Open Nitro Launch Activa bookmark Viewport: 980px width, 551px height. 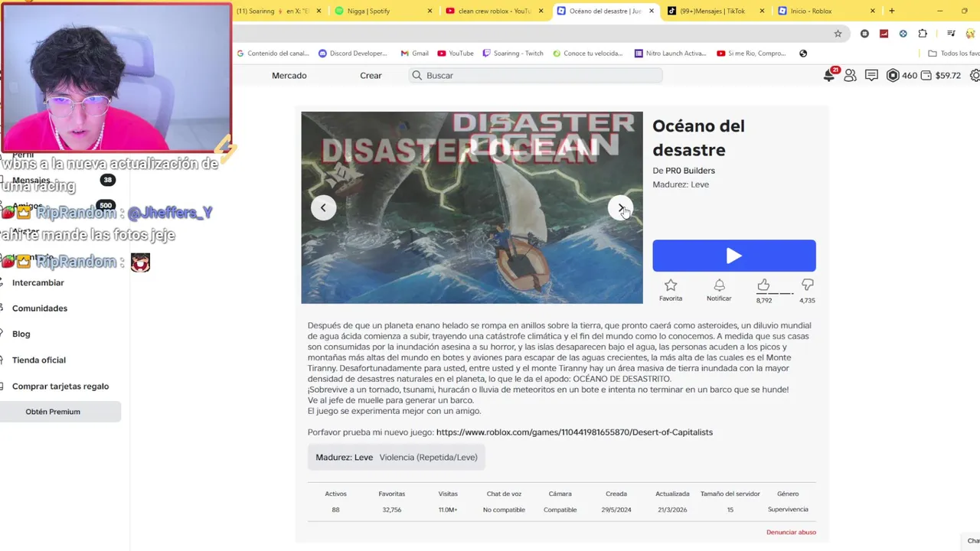(x=670, y=54)
